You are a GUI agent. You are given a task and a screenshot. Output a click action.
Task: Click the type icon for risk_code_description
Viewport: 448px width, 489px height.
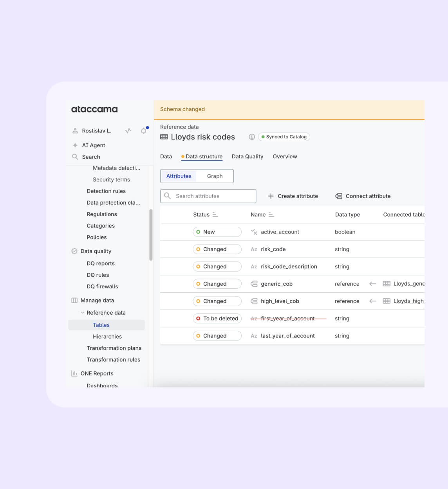[x=254, y=266]
